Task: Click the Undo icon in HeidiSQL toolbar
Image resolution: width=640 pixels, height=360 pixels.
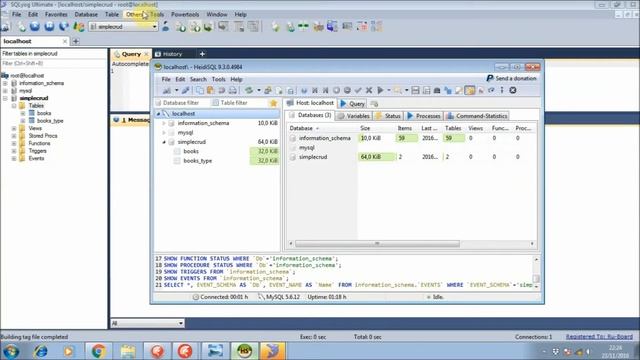Action: coord(222,91)
